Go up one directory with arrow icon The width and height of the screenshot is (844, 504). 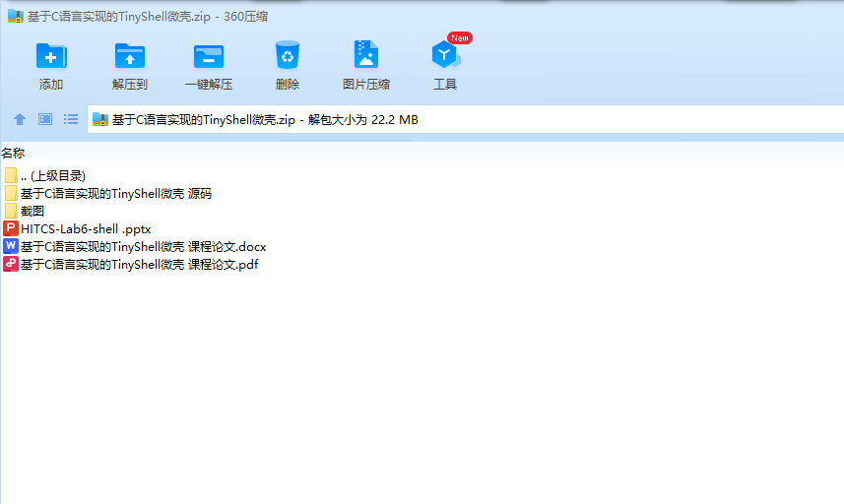click(x=20, y=119)
